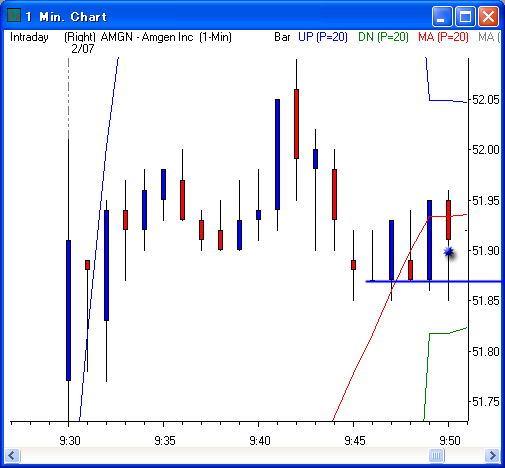Click the 9:30 time axis label
The width and height of the screenshot is (505, 468).
(x=70, y=441)
